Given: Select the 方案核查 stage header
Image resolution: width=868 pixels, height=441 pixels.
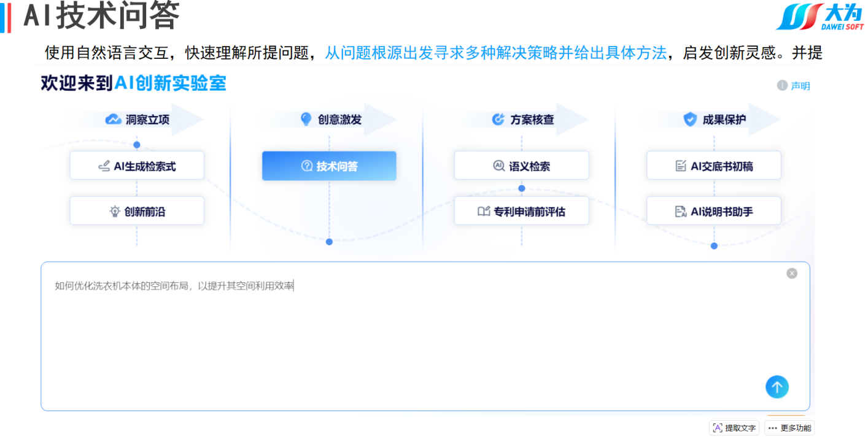Looking at the screenshot, I should 532,120.
